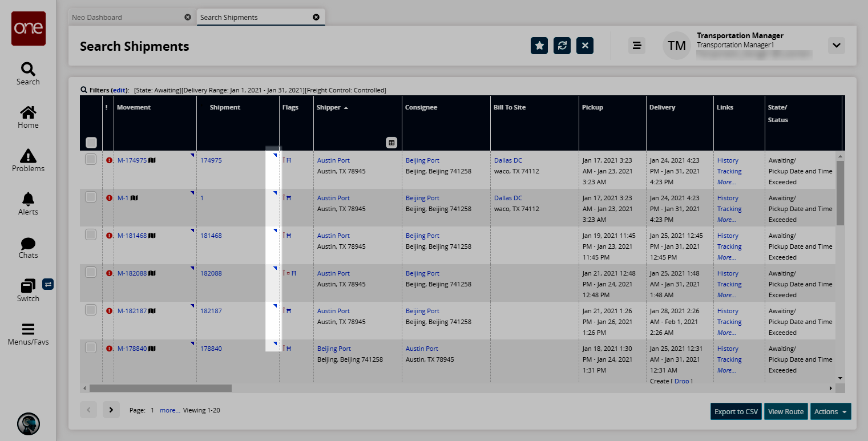The image size is (868, 441).
Task: Check the select-all header checkbox
Action: (x=91, y=143)
